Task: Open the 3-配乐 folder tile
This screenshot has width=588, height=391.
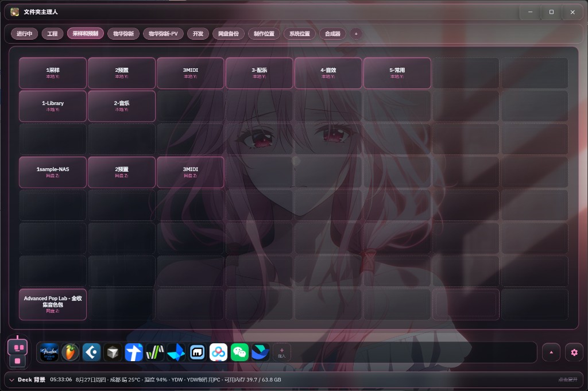Action: 260,73
